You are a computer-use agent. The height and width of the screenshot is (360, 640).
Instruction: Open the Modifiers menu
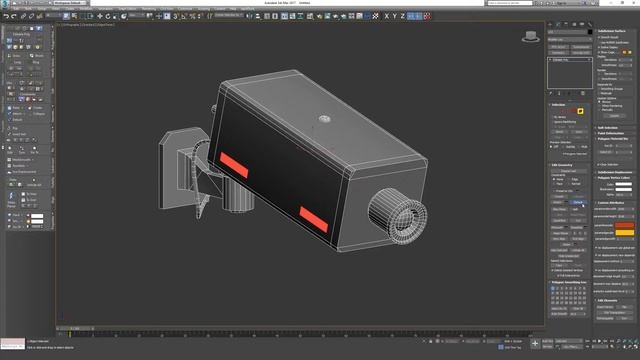pos(86,9)
